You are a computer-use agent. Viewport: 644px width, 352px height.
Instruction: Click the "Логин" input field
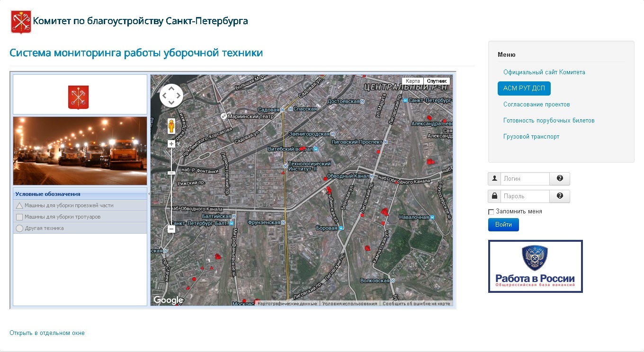pyautogui.click(x=525, y=179)
